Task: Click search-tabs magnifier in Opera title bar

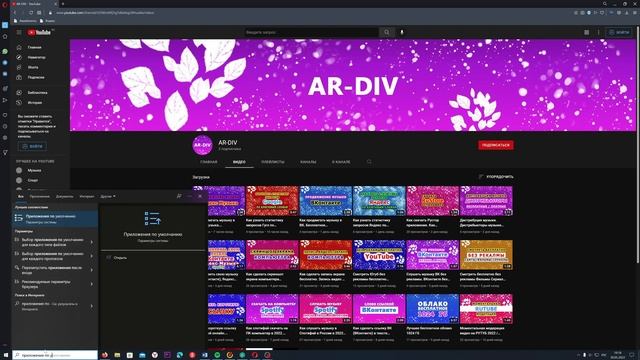Action: [x=604, y=4]
